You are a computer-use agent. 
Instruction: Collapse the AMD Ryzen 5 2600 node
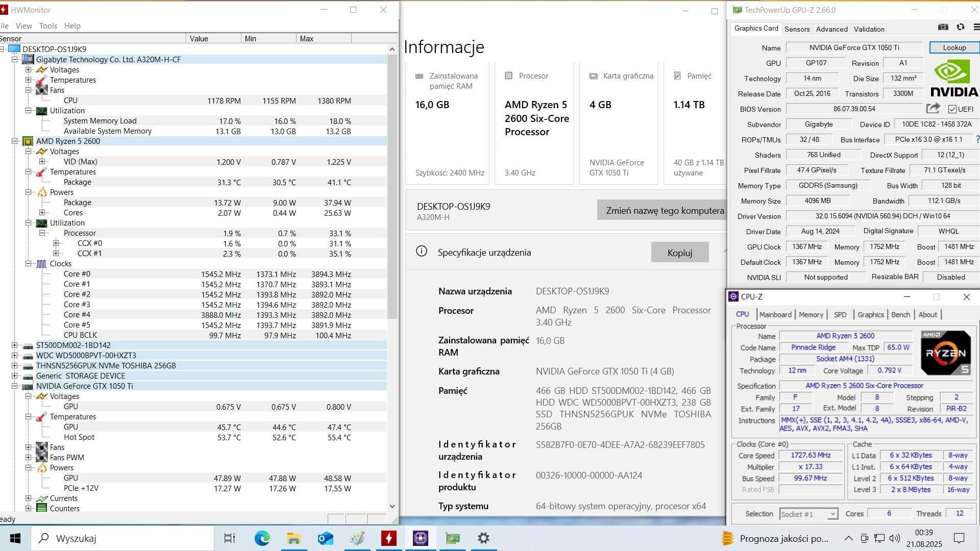[15, 141]
